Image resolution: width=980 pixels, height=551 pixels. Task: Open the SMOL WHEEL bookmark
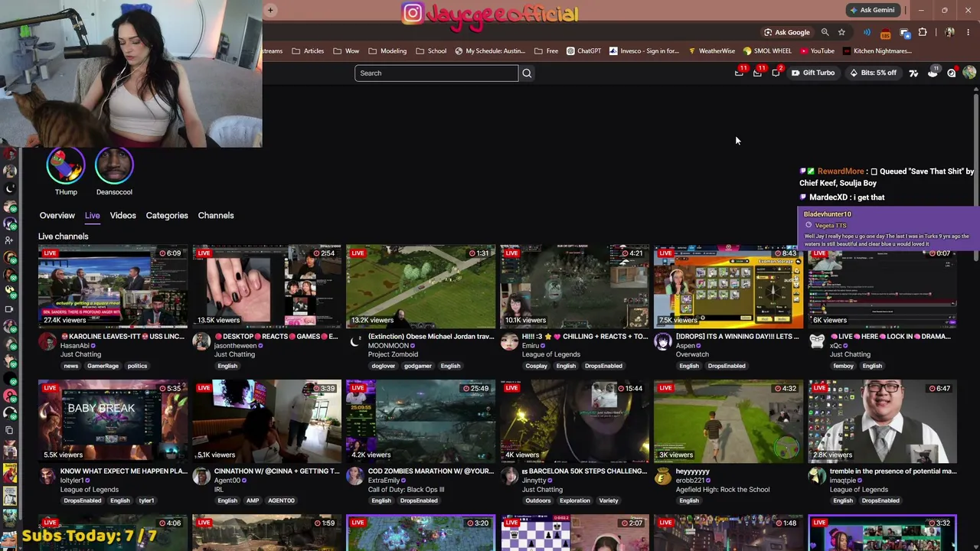(x=767, y=51)
